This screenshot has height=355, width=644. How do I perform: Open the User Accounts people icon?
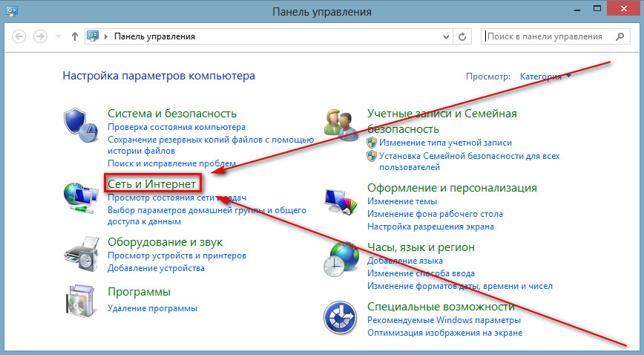pos(341,126)
